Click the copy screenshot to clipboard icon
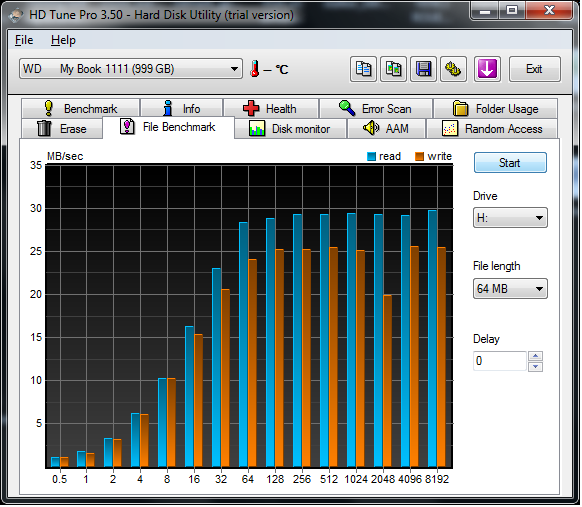 click(x=394, y=69)
